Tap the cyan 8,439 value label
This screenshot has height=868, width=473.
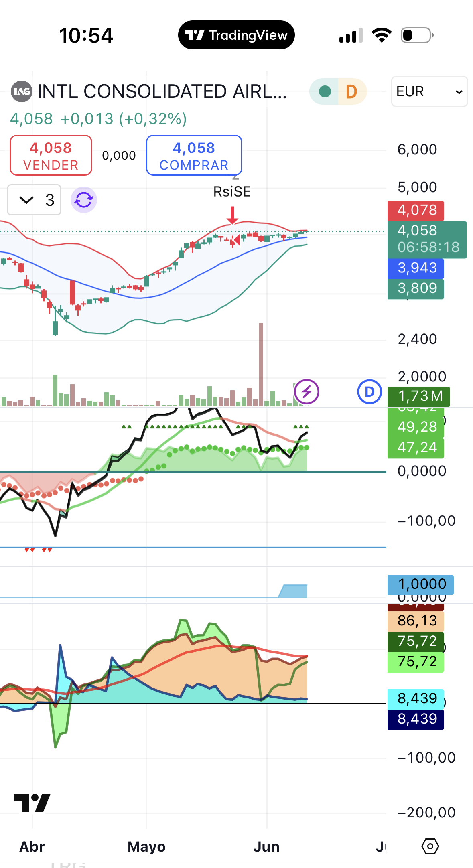click(x=416, y=699)
